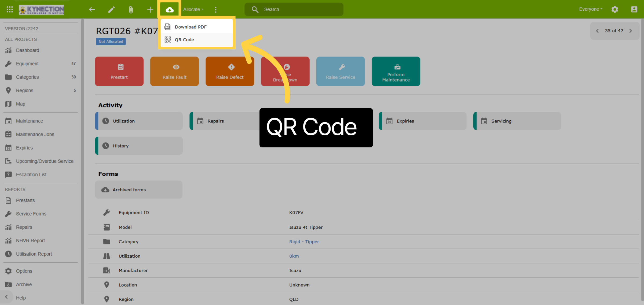Click the Not Allocated badge
This screenshot has height=305, width=644.
point(111,42)
